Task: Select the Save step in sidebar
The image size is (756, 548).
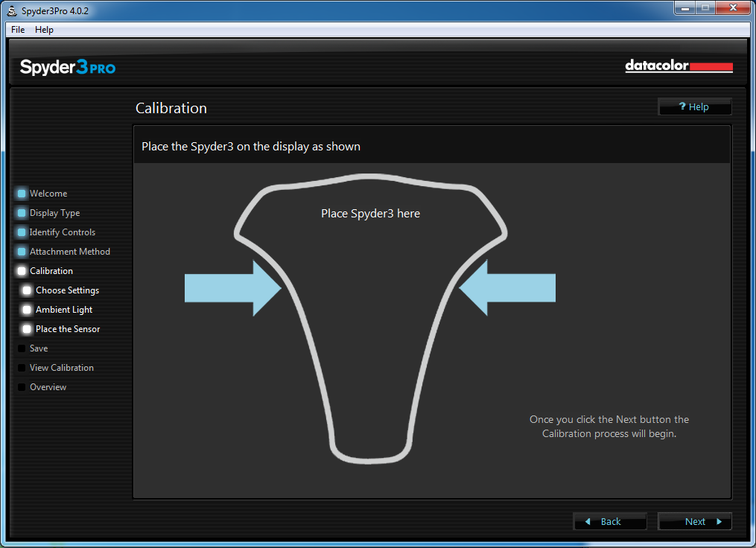Action: pos(32,348)
